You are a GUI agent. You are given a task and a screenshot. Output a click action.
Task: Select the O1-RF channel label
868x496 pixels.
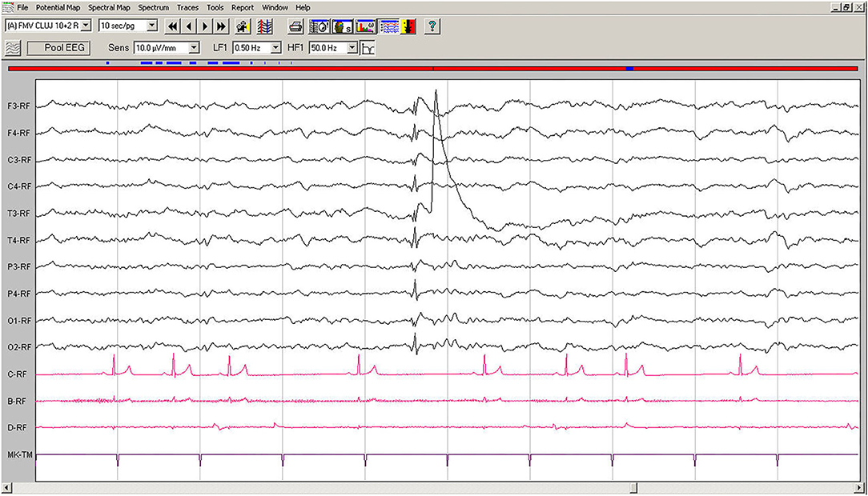click(x=19, y=321)
